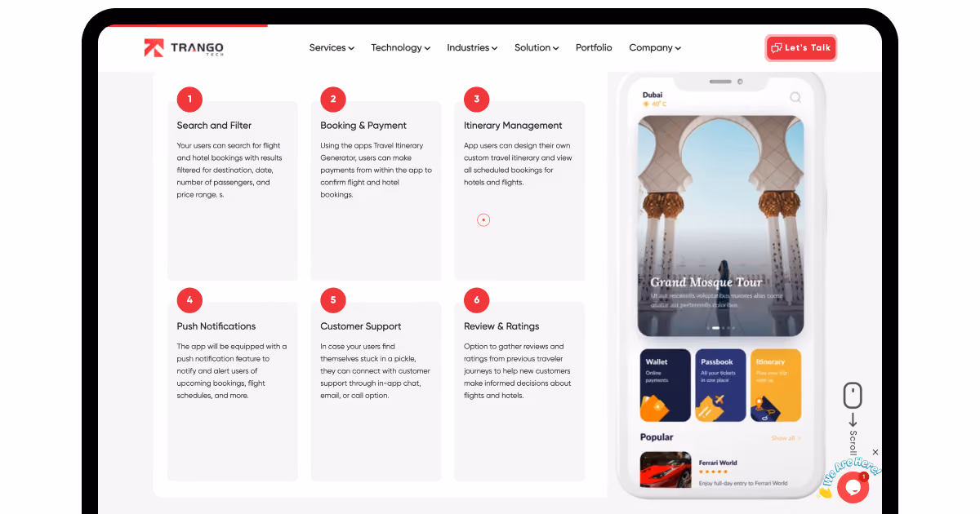The height and width of the screenshot is (514, 980).
Task: Select the number 6 Review & Ratings badge
Action: [x=477, y=300]
